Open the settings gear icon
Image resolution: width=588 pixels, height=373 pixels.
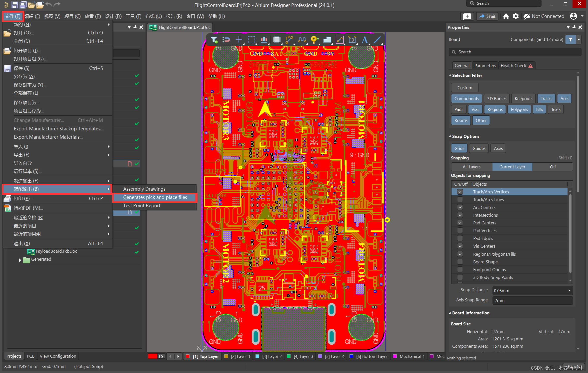[516, 16]
